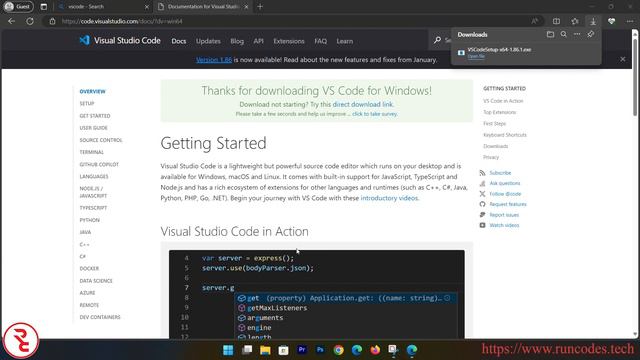
Task: Open the browser Settings and more menu
Action: click(630, 21)
